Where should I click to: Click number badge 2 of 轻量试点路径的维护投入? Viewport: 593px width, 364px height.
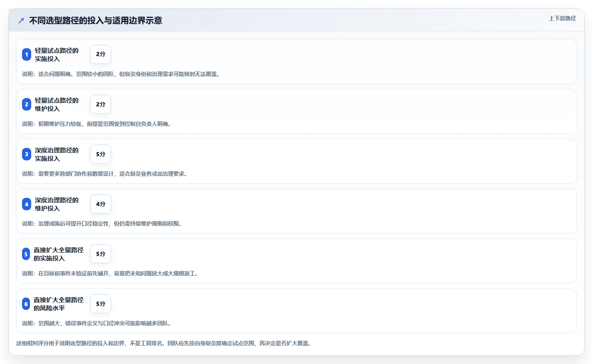[27, 104]
